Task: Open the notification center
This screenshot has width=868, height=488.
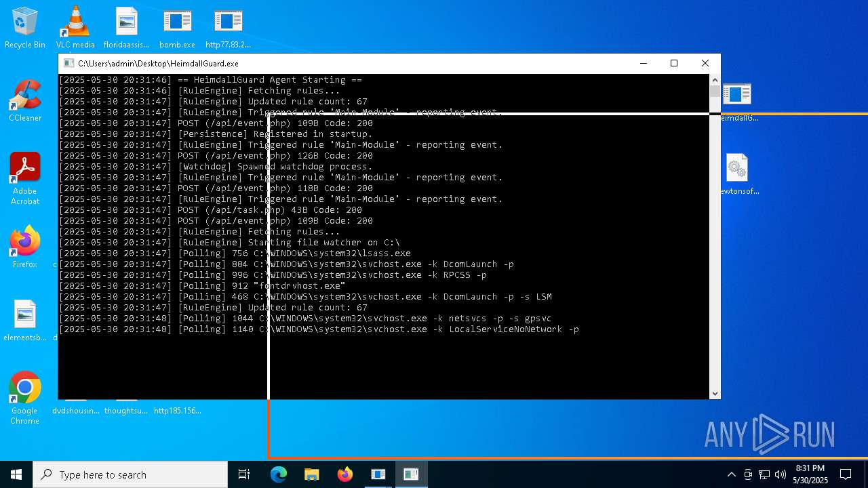Action: [846, 474]
